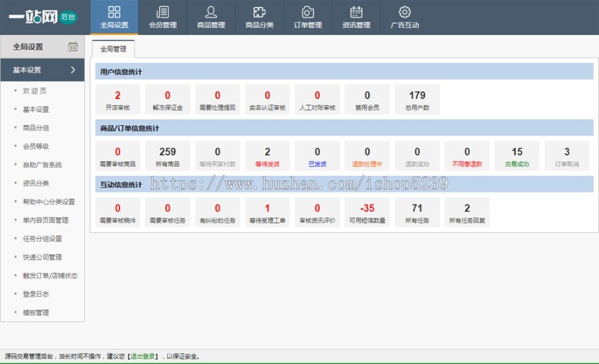The image size is (599, 364).
Task: Open 全局设置 grid icon in top navigation
Action: pyautogui.click(x=114, y=12)
